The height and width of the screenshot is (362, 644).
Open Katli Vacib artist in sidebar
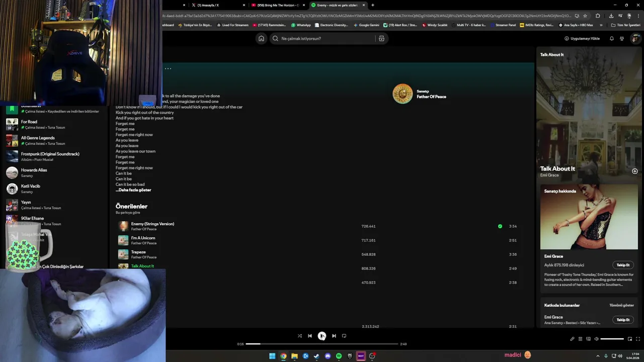coord(54,189)
